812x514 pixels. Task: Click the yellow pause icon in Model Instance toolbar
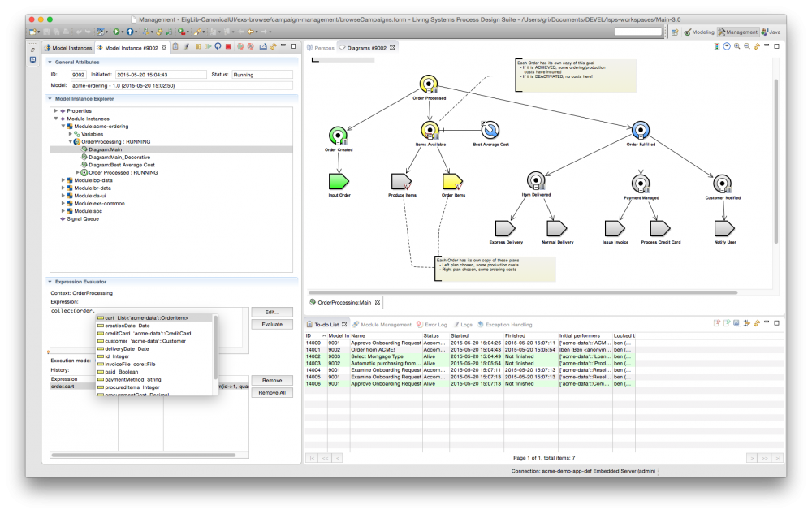[x=197, y=47]
